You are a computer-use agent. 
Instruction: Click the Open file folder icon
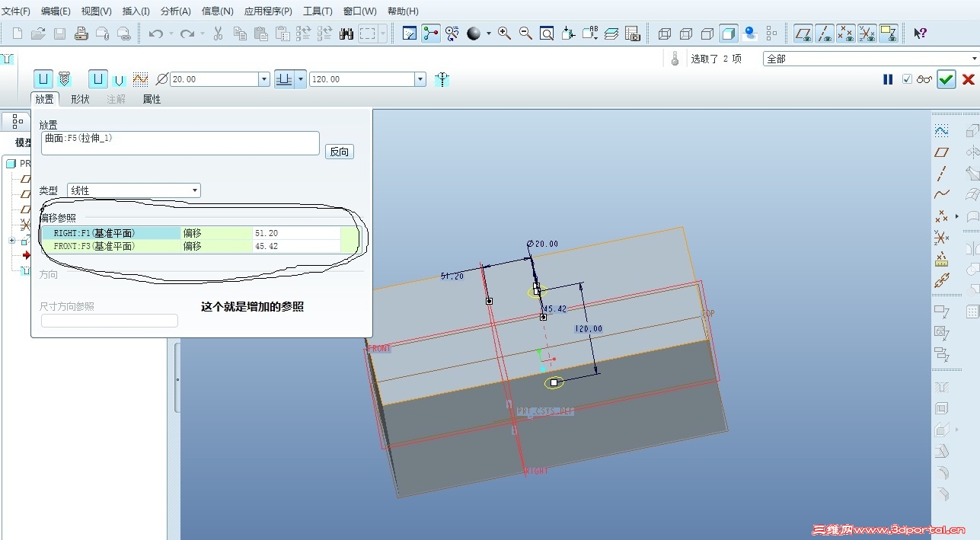click(x=38, y=34)
